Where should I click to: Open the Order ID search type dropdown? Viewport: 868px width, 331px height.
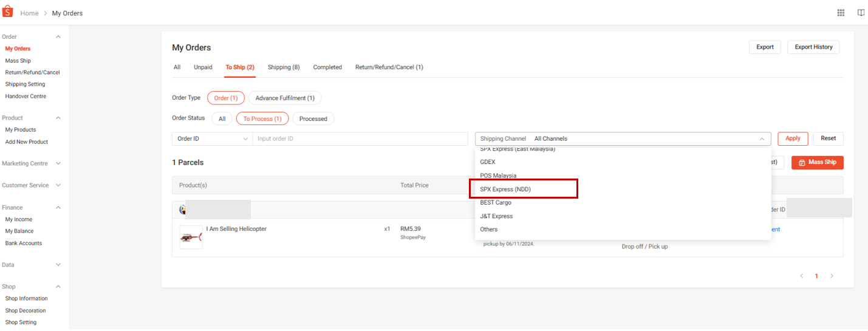212,139
